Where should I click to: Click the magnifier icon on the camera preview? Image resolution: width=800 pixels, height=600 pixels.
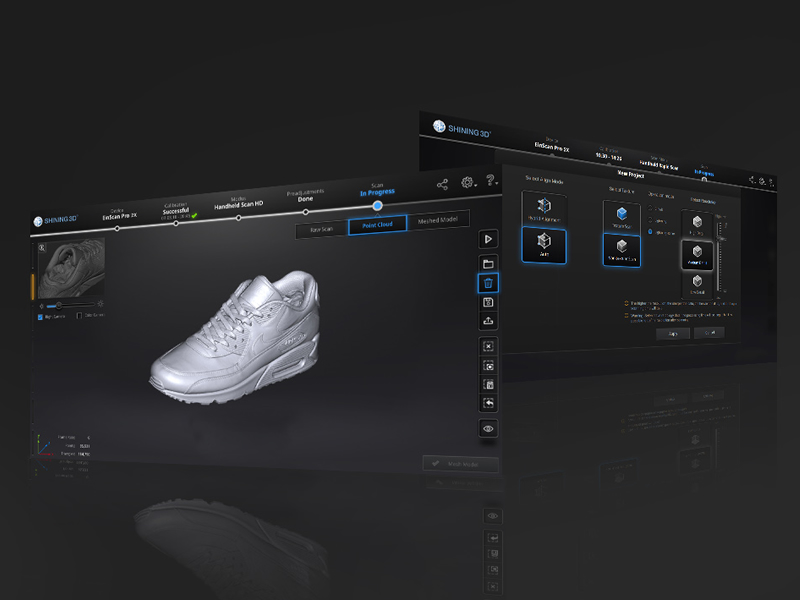click(x=42, y=247)
